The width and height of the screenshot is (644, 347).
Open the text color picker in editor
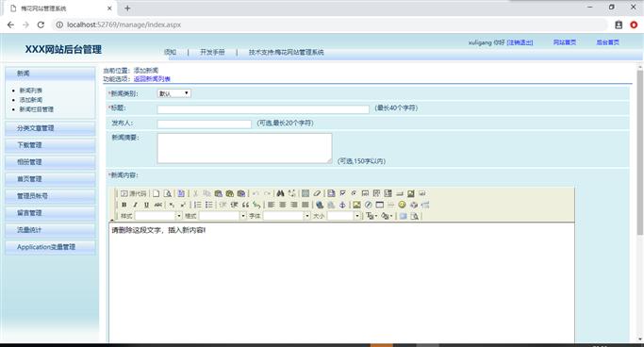371,216
